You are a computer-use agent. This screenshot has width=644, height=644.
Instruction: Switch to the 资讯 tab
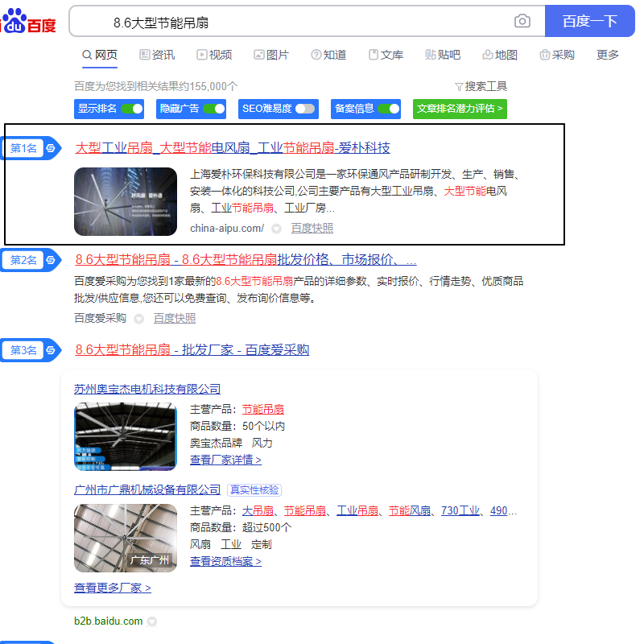tap(157, 55)
